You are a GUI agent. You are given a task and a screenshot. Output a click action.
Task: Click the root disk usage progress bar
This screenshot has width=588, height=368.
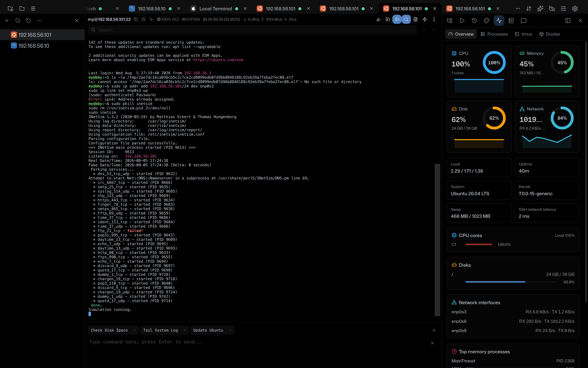[511, 282]
